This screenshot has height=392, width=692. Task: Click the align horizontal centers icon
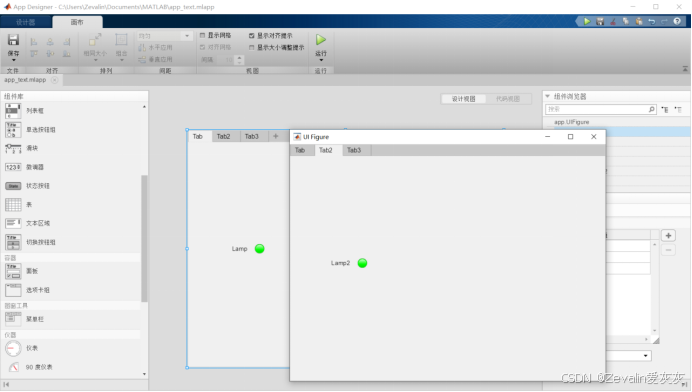pyautogui.click(x=50, y=42)
